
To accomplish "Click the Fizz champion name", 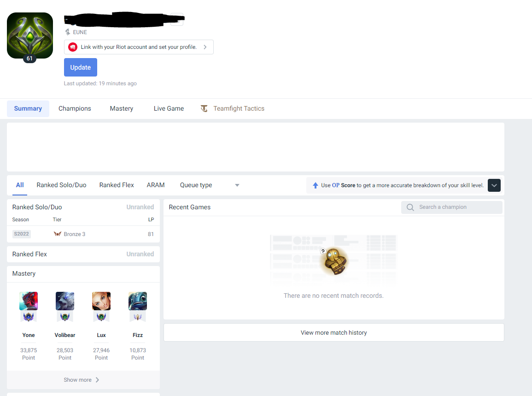I will (x=137, y=335).
